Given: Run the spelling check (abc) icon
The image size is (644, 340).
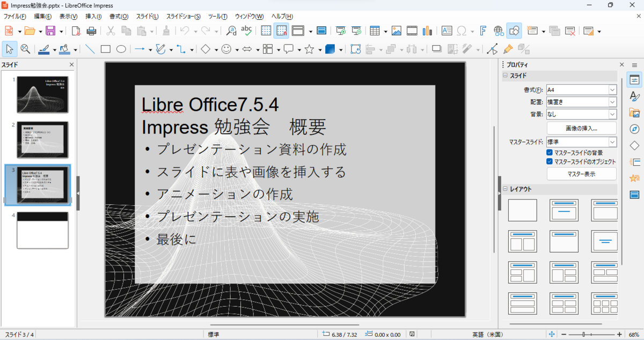Looking at the screenshot, I should coord(246,31).
